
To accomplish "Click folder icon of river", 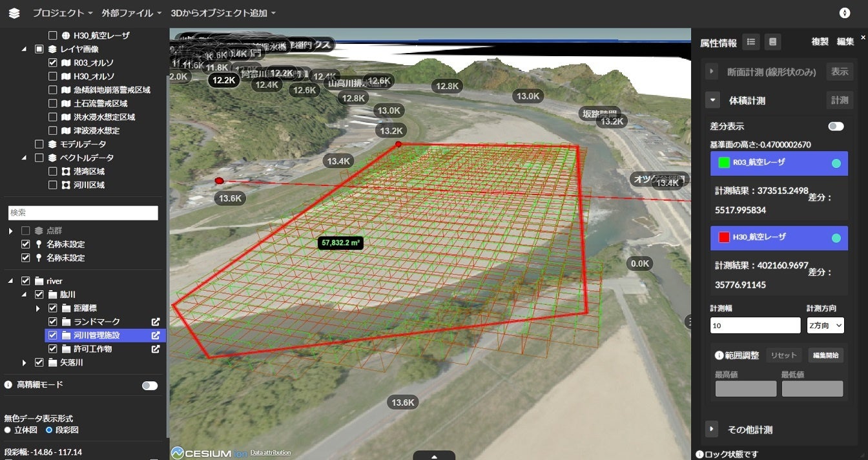I will 39,281.
